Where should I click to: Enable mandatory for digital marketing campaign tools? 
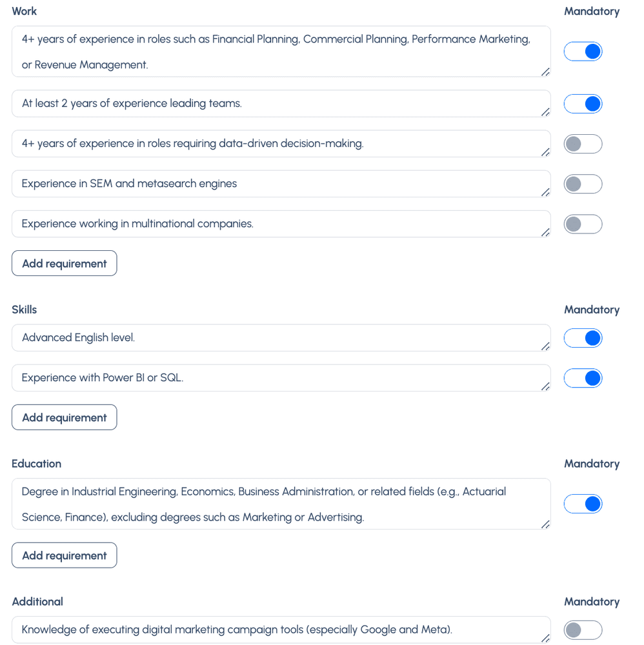[x=583, y=630]
